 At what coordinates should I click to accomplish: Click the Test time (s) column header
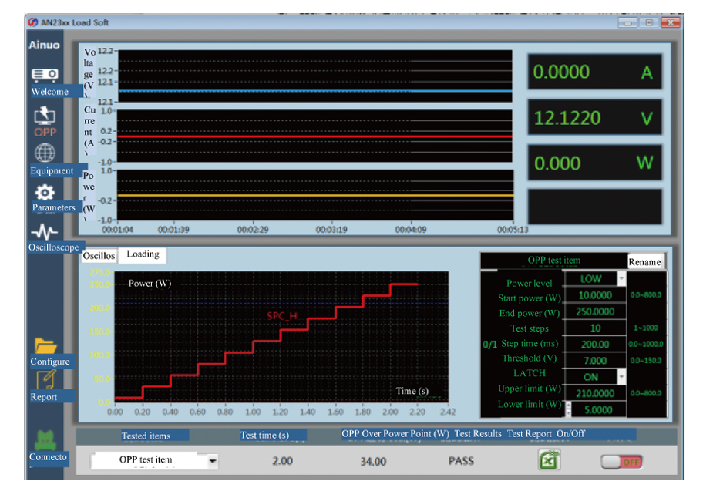coord(265,435)
